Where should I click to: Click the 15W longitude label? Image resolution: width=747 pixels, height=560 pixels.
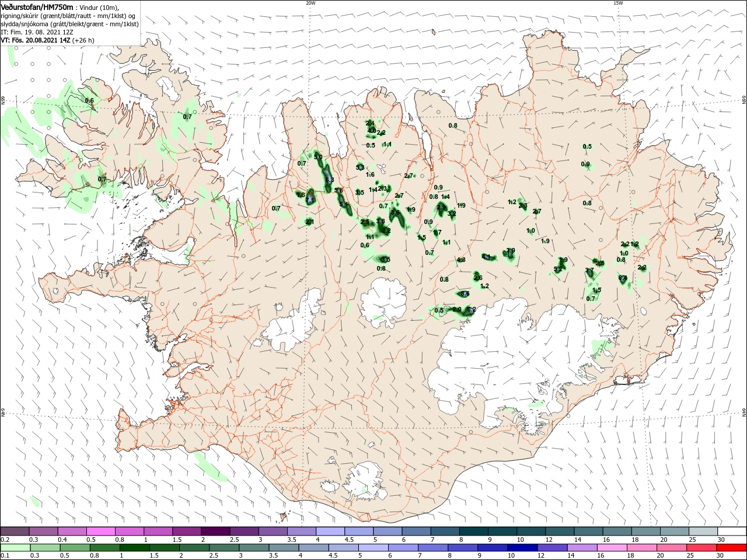(618, 3)
